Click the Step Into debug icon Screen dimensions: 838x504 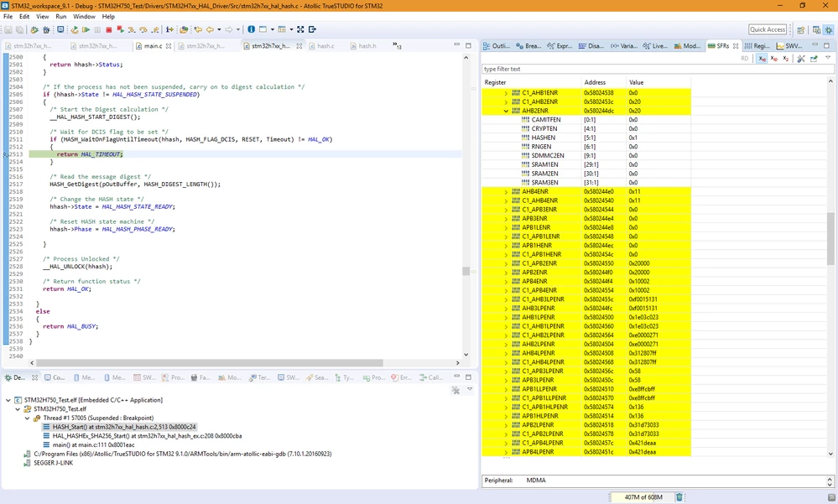(x=132, y=30)
